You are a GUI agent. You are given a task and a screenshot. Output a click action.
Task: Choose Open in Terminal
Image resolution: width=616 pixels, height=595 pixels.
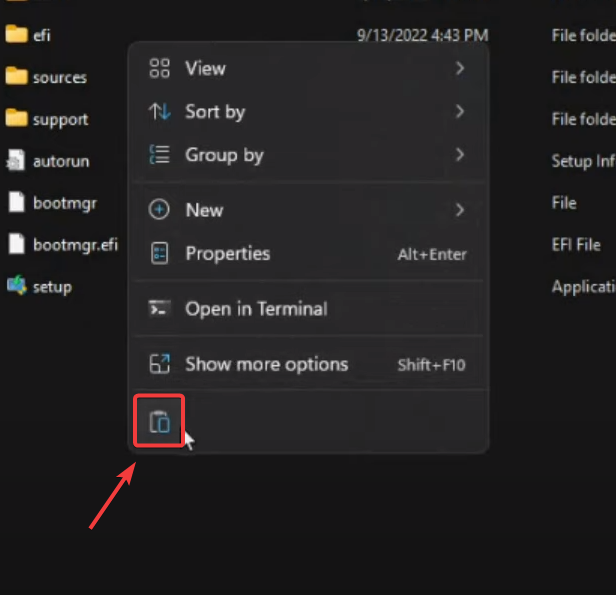coord(255,309)
